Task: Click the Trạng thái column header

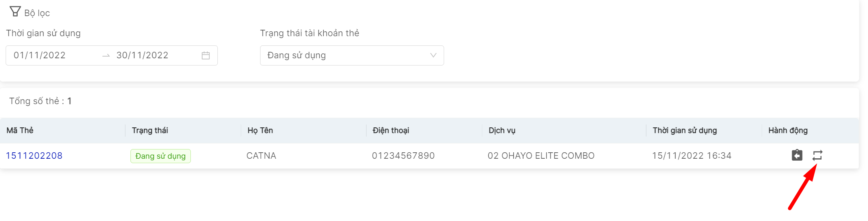Action: (x=150, y=131)
